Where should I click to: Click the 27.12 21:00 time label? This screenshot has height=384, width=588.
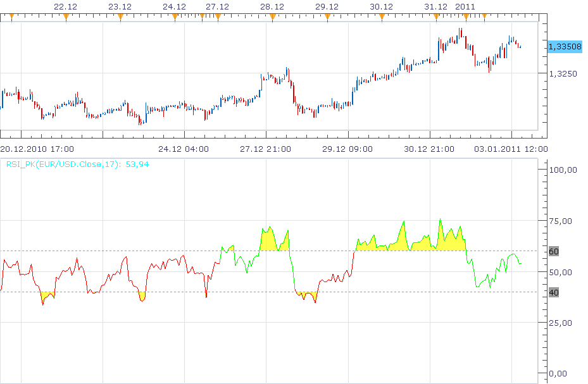pyautogui.click(x=265, y=149)
